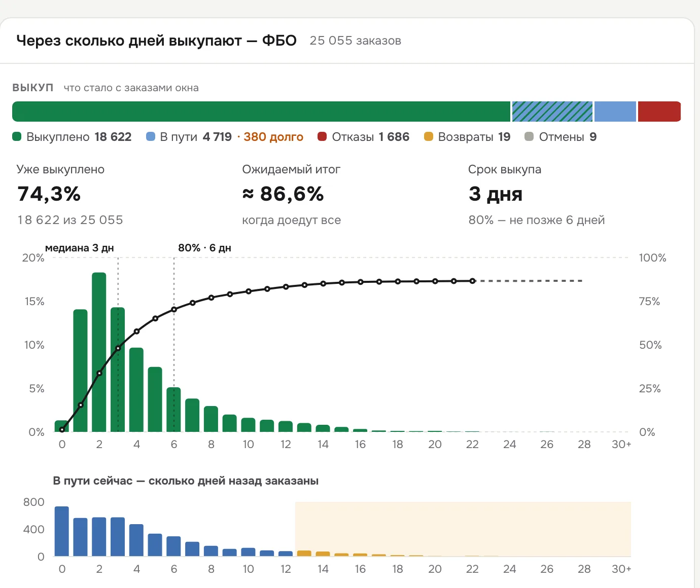Click the "что стало с заказами окна" subtitle
700x588 pixels.
pos(131,88)
